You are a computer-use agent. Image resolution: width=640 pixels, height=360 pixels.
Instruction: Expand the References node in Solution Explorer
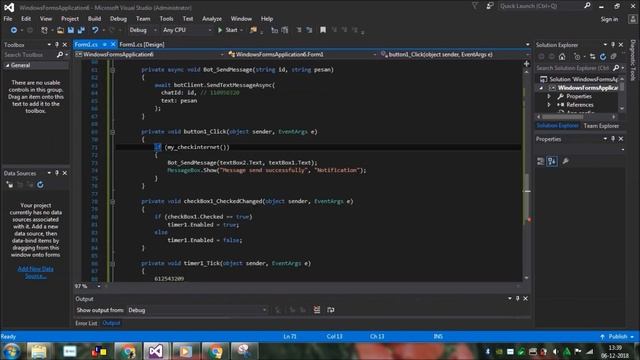(549, 105)
